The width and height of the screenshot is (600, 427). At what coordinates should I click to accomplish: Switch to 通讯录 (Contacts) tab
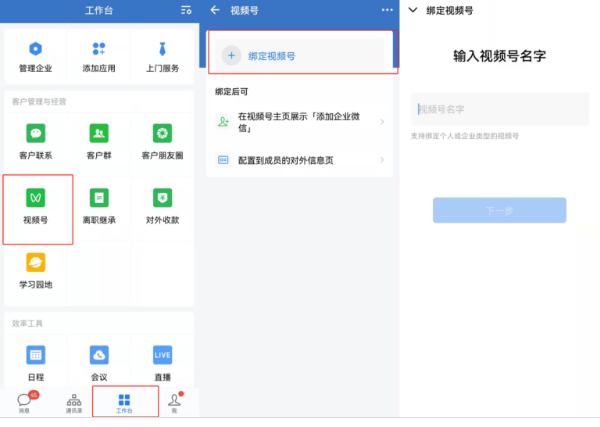[74, 402]
